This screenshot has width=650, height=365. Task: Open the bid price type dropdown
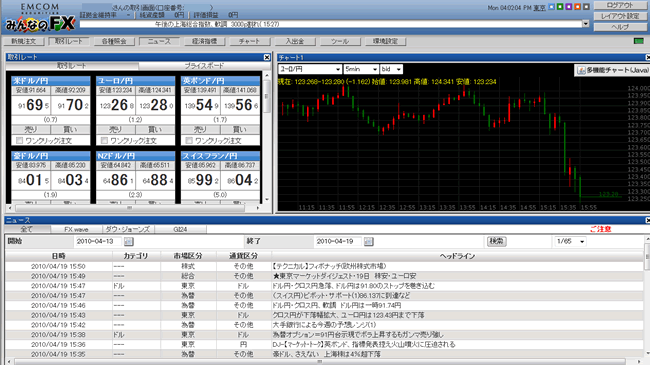tap(391, 69)
